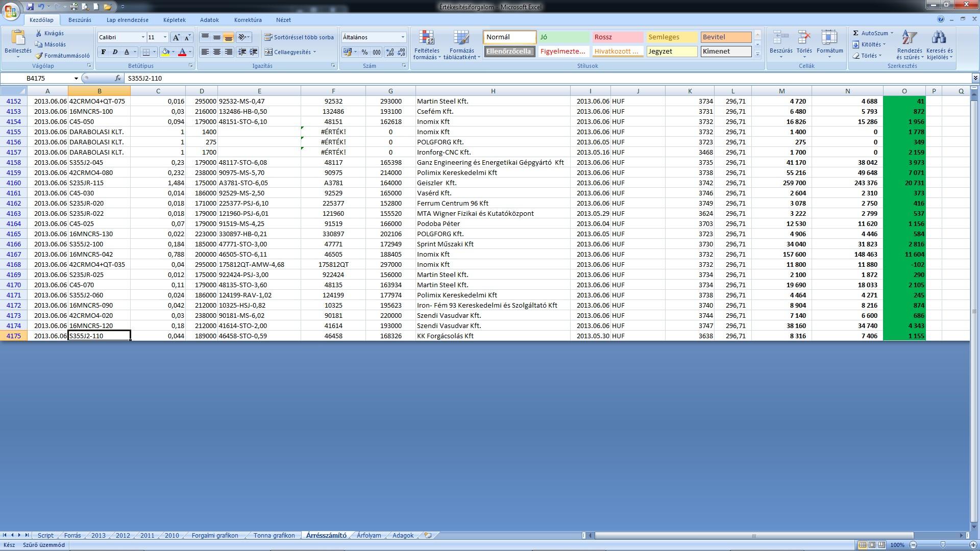This screenshot has height=551, width=980.
Task: Toggle align text right
Action: [x=228, y=52]
